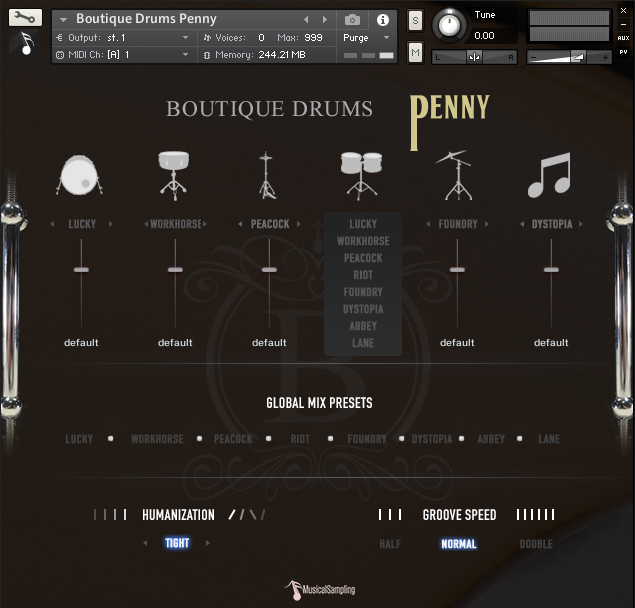This screenshot has width=635, height=608.
Task: Click the pan L-R slider
Action: (x=474, y=57)
